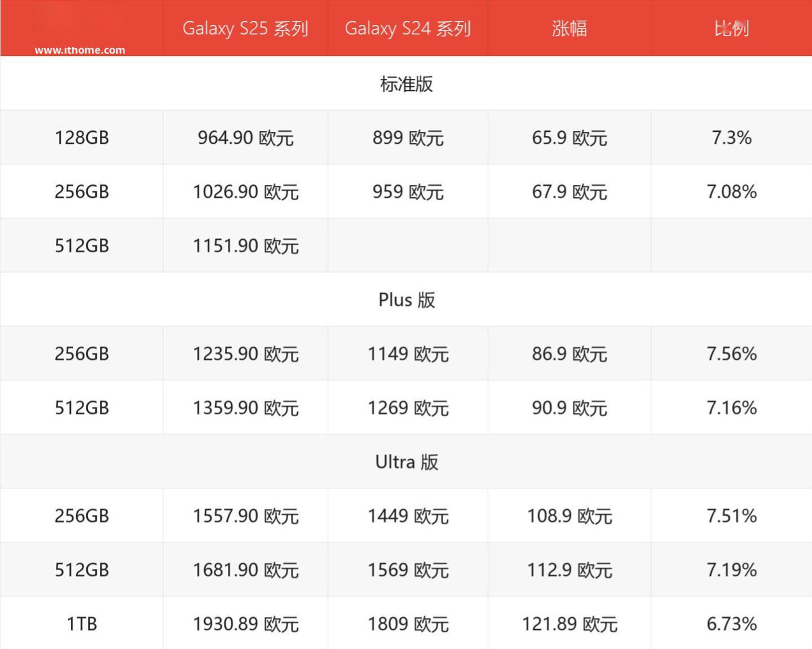
Task: Click the 90.9 欧元 increase cell
Action: pos(570,408)
